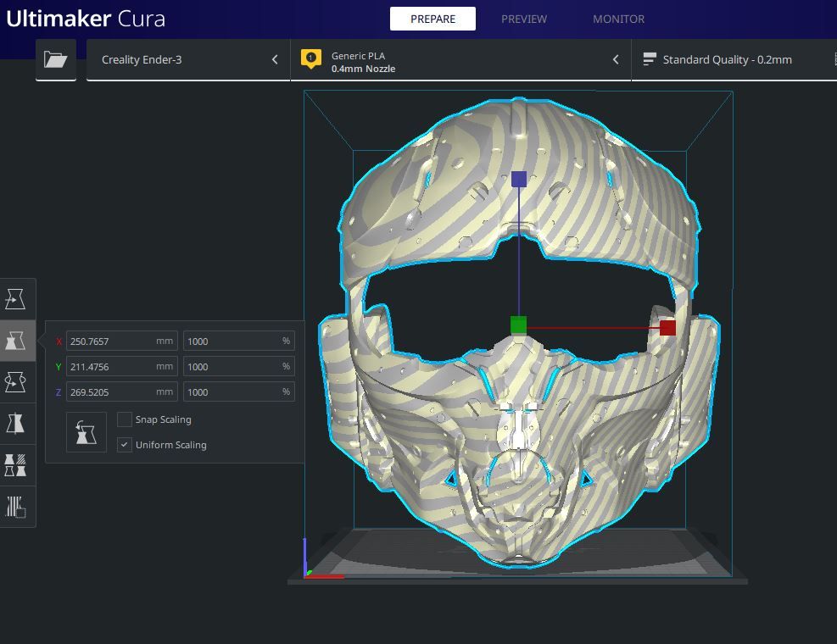The height and width of the screenshot is (644, 837).
Task: Click the Reset scale icon button
Action: point(86,432)
